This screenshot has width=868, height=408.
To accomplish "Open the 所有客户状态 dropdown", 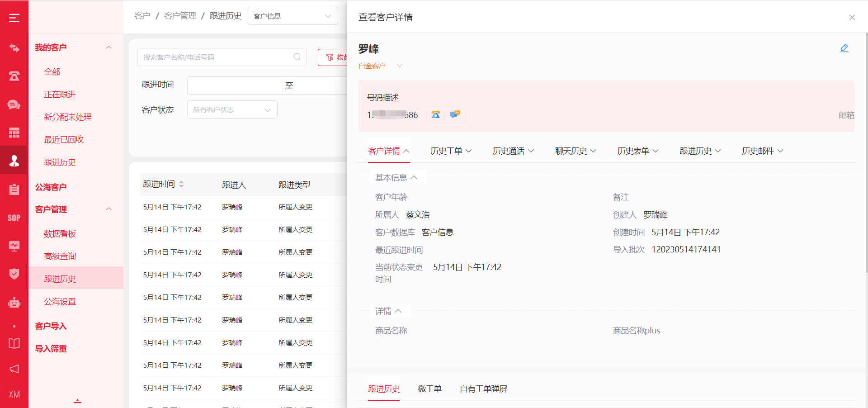I will pos(232,110).
